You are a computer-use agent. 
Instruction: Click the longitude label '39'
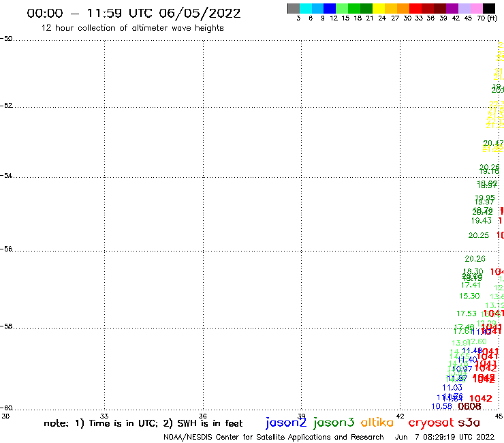pos(302,416)
